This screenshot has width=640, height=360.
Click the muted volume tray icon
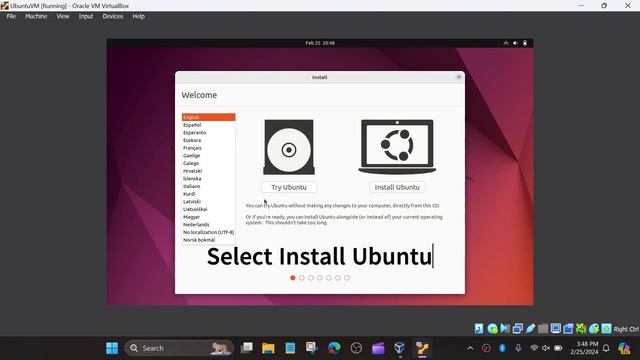(x=546, y=348)
